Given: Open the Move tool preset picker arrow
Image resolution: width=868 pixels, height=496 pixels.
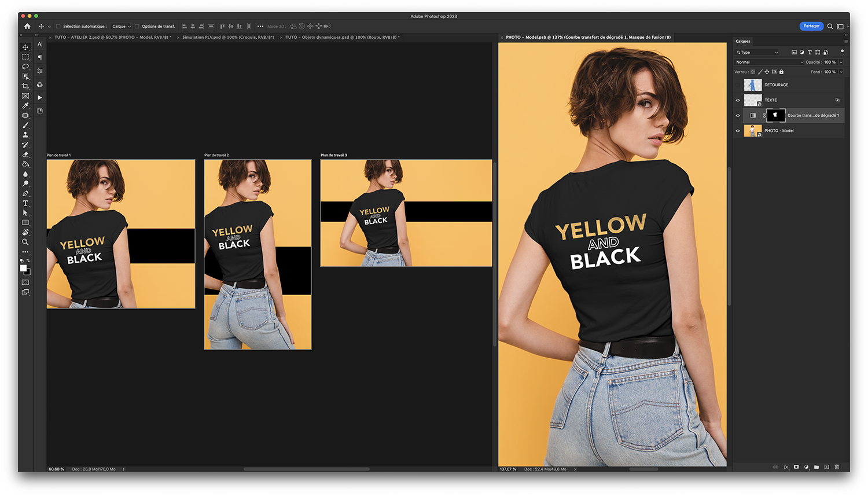Looking at the screenshot, I should pyautogui.click(x=49, y=26).
